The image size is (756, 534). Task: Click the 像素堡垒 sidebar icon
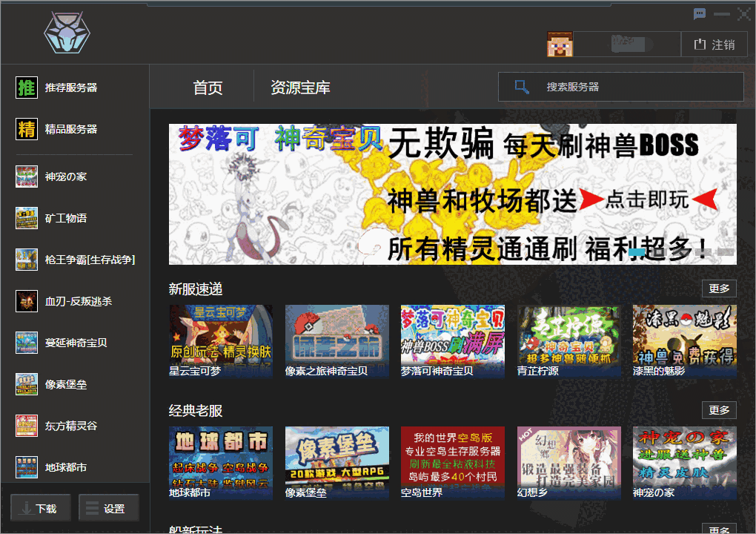pyautogui.click(x=27, y=384)
